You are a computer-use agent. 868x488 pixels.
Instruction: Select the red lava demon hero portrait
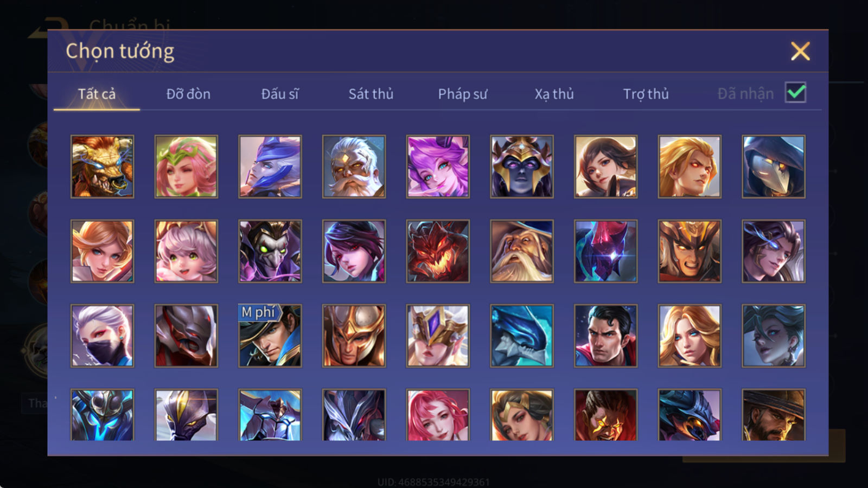(438, 251)
